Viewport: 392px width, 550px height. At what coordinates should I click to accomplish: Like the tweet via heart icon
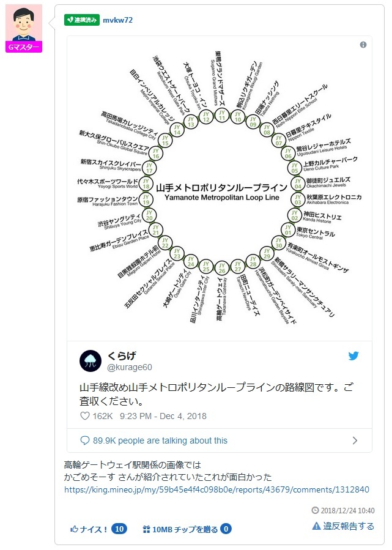(85, 416)
